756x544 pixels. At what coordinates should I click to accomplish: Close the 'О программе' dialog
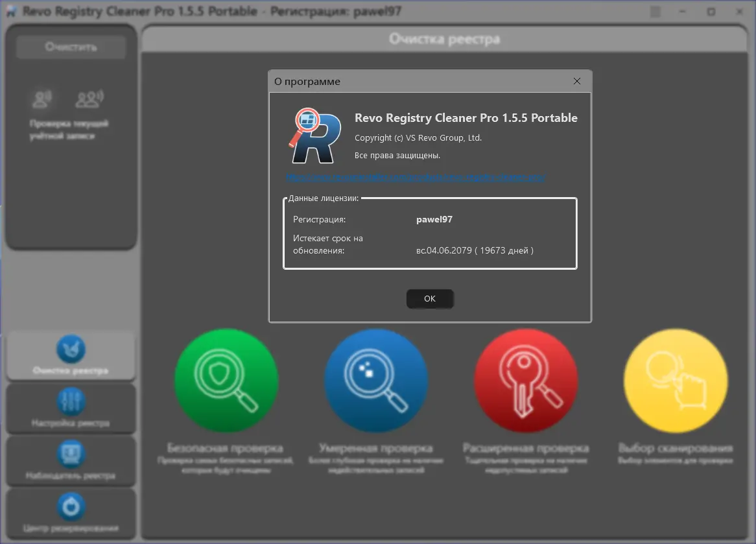[576, 81]
